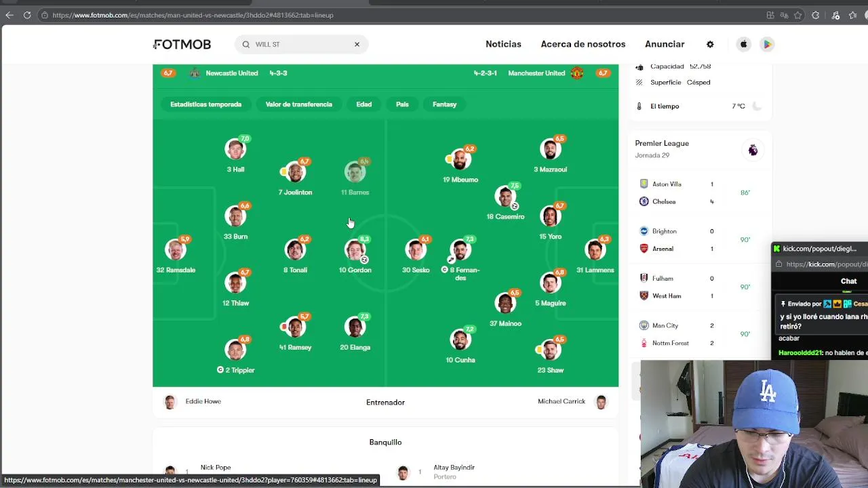Open player 3 Mazraoui
This screenshot has height=488, width=868.
[550, 155]
